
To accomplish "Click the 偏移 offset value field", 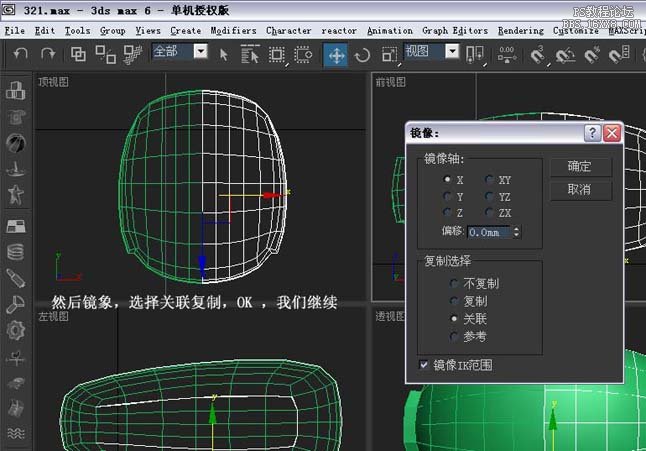I will (489, 232).
